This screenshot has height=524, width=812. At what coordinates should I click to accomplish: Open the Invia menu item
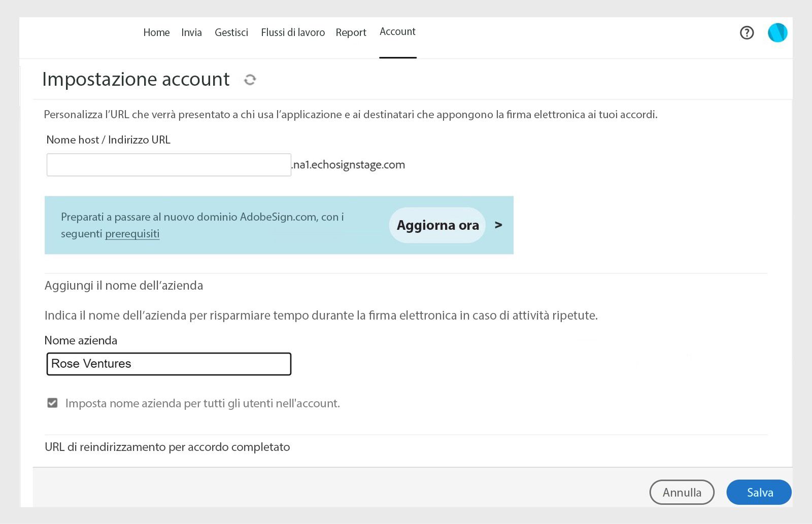click(x=191, y=32)
